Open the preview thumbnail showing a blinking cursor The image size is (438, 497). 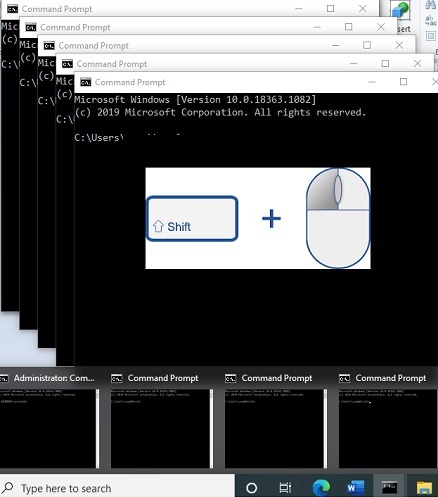[x=388, y=429]
